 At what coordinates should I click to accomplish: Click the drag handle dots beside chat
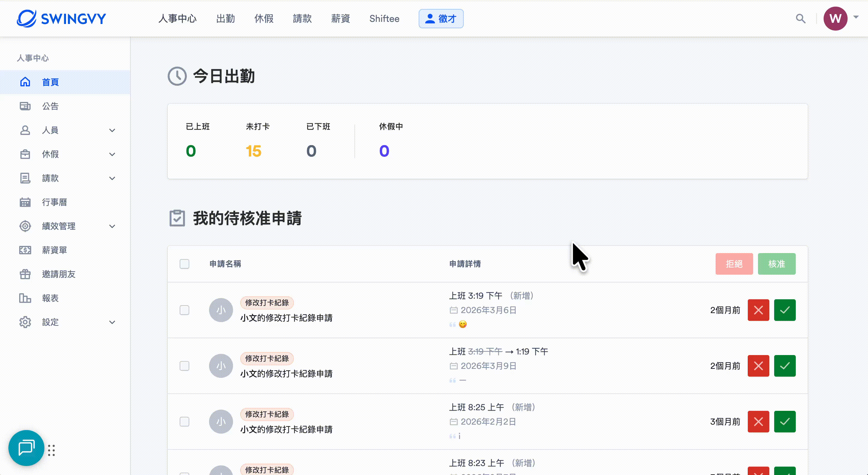click(x=51, y=450)
